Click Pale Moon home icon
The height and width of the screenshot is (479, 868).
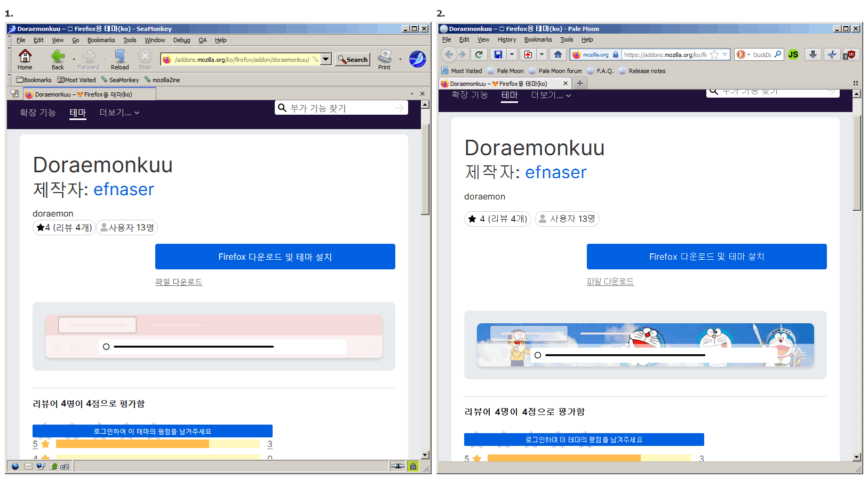(558, 54)
